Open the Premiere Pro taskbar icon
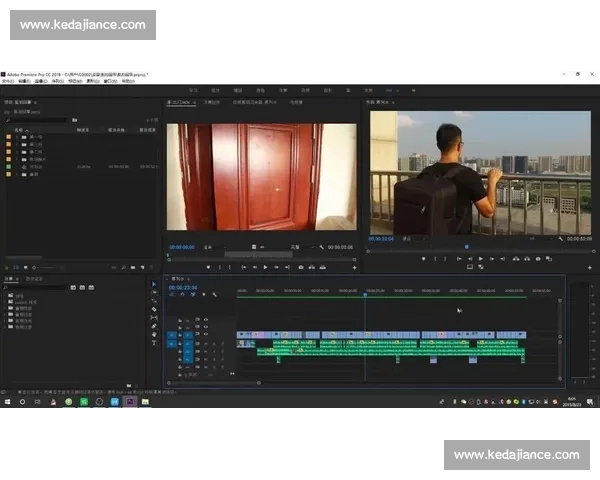Image resolution: width=600 pixels, height=480 pixels. 129,401
